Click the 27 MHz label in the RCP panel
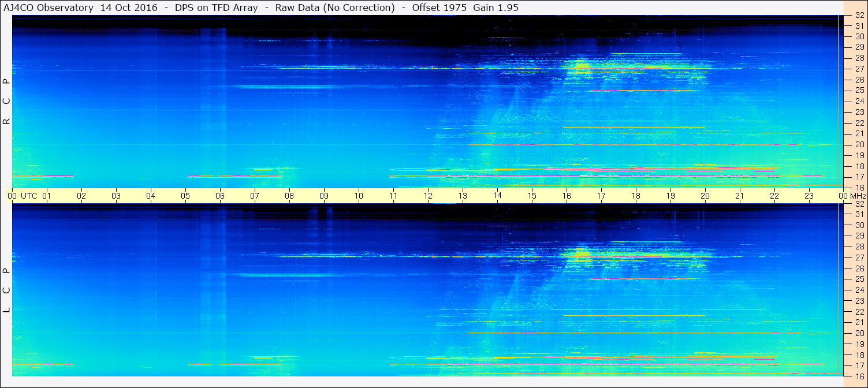 [x=859, y=69]
